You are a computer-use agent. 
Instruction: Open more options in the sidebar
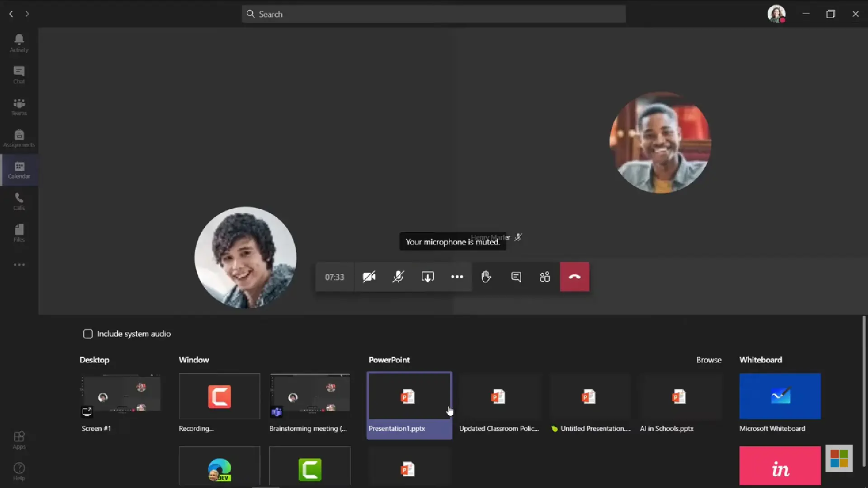pos(19,264)
